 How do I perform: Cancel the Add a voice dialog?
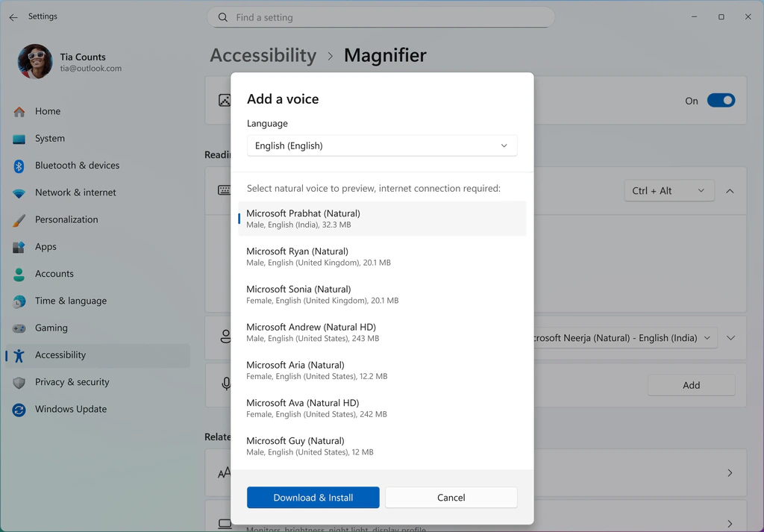pos(451,498)
